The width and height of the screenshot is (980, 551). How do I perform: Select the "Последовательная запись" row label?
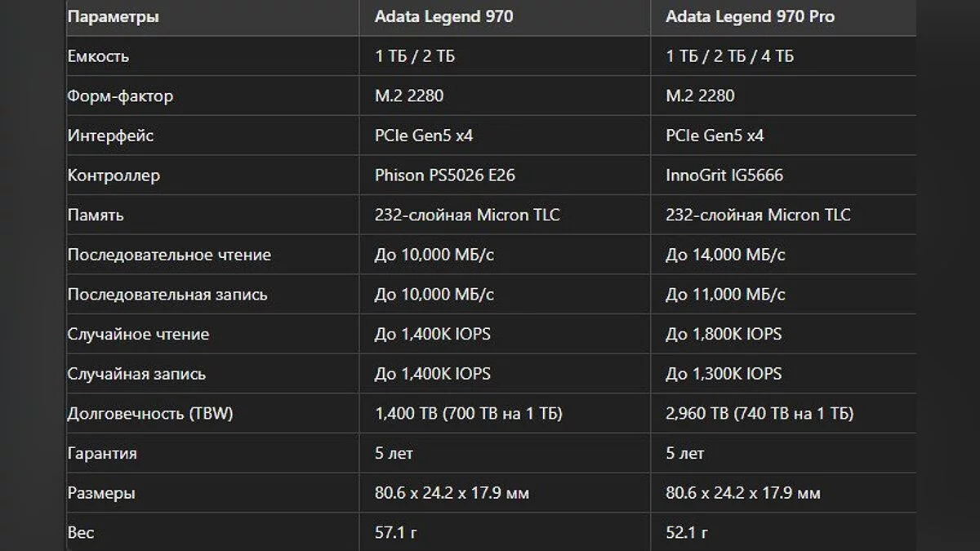[167, 295]
